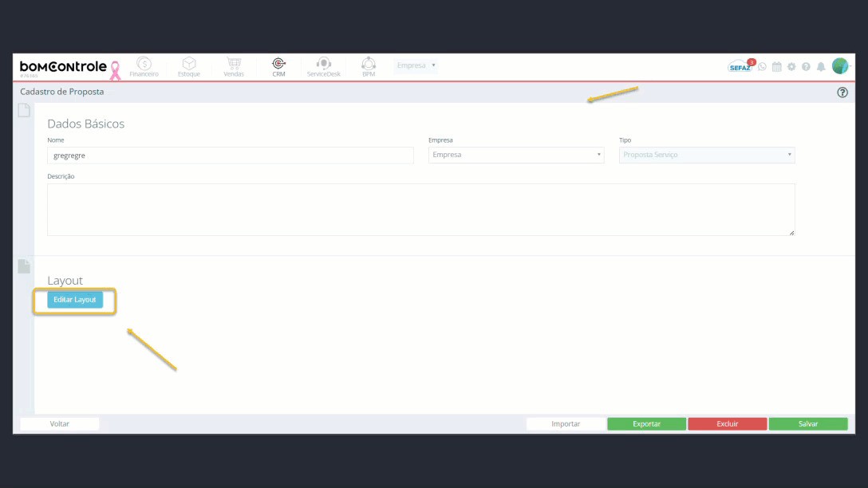Open the CRM module
Screen dimensions: 868x488
point(278,67)
